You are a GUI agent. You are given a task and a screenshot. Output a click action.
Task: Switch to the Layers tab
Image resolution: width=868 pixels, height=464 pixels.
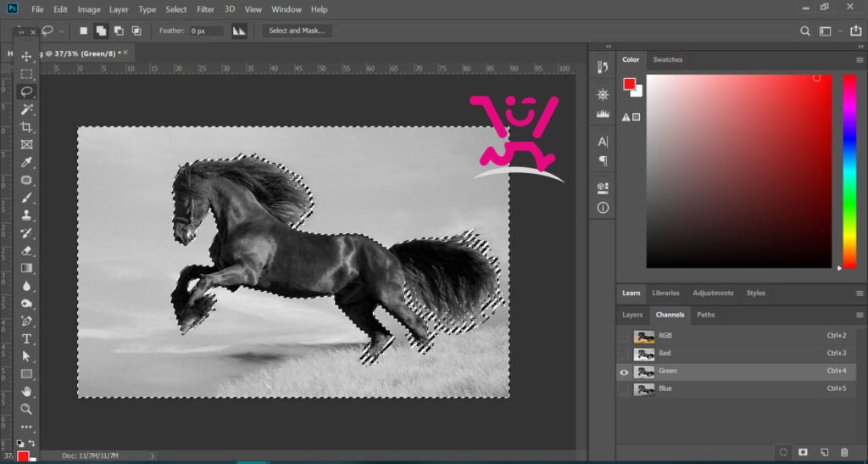pos(632,315)
